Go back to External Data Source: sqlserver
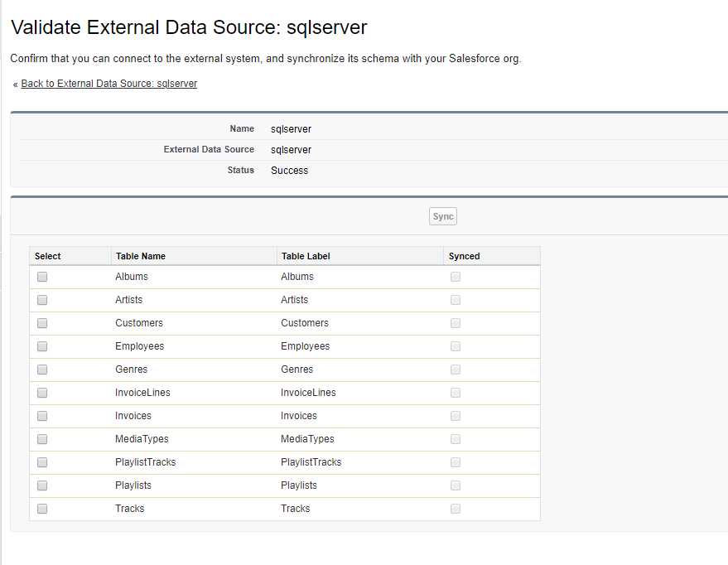The height and width of the screenshot is (565, 728). tap(108, 84)
